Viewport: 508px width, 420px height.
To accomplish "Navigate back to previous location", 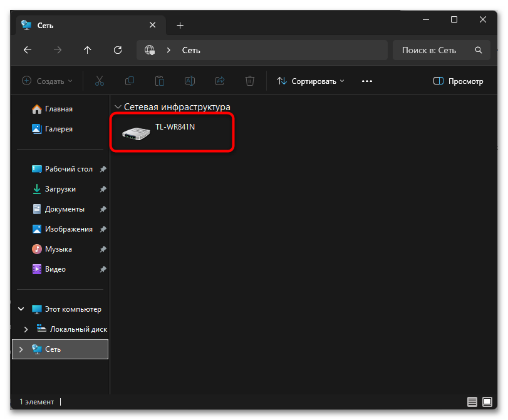I will point(28,50).
